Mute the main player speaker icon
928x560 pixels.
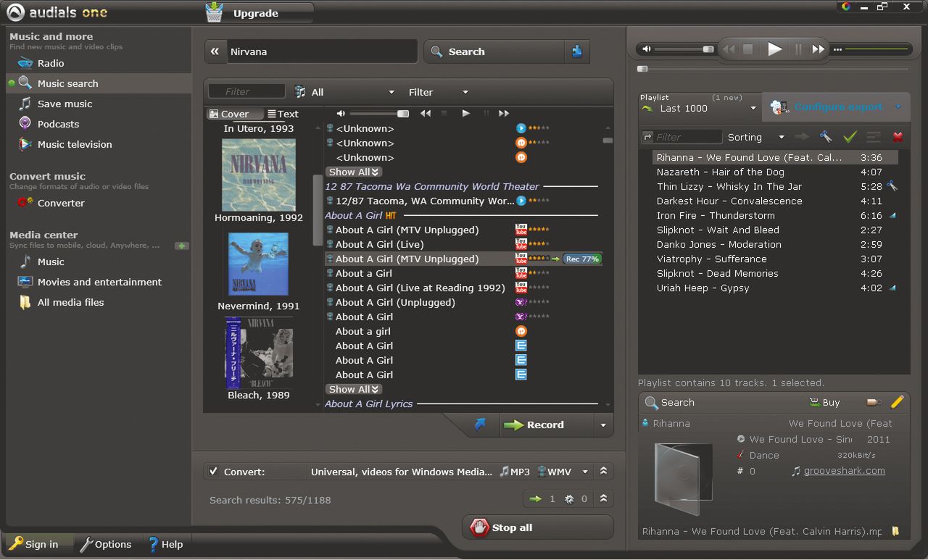tap(647, 49)
